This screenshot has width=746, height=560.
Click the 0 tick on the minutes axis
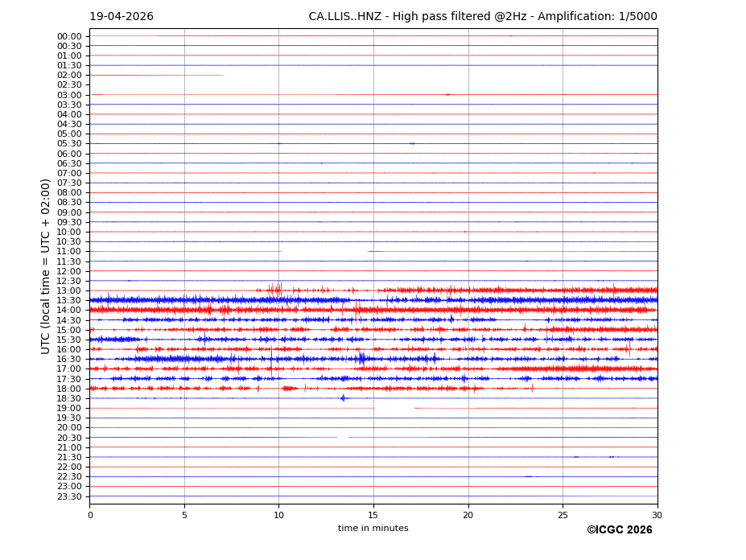tap(90, 515)
